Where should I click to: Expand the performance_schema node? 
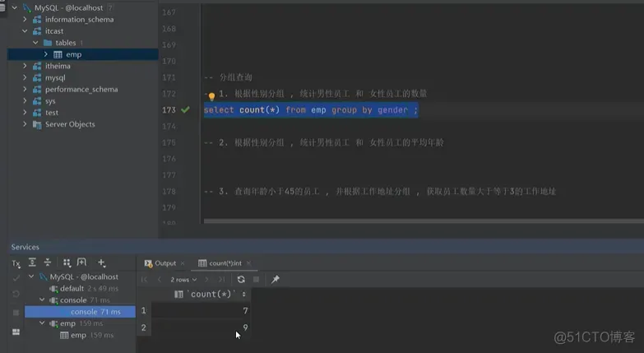tap(25, 89)
